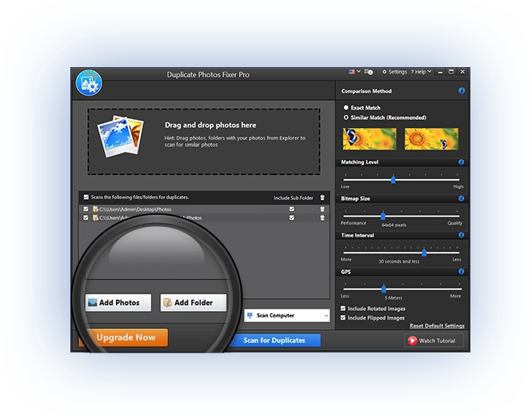532x418 pixels.
Task: Delete the Desktop\Photos row via trash icon
Action: (x=322, y=209)
